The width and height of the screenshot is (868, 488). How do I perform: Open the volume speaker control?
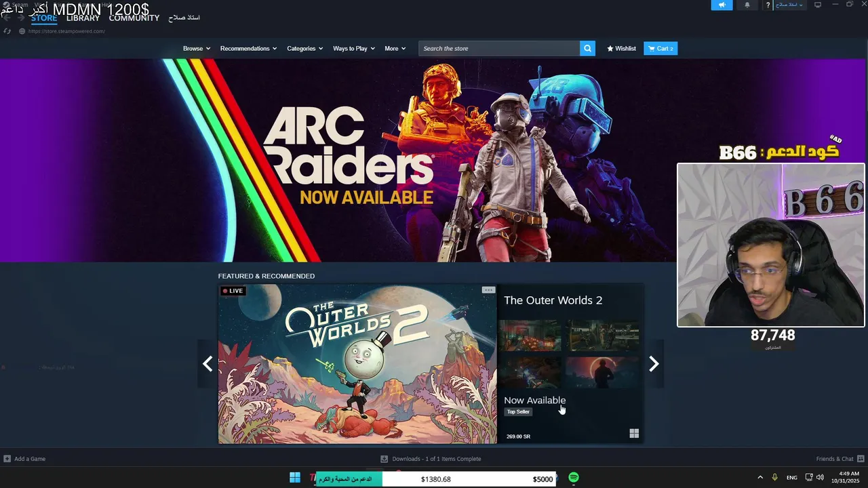pos(820,478)
